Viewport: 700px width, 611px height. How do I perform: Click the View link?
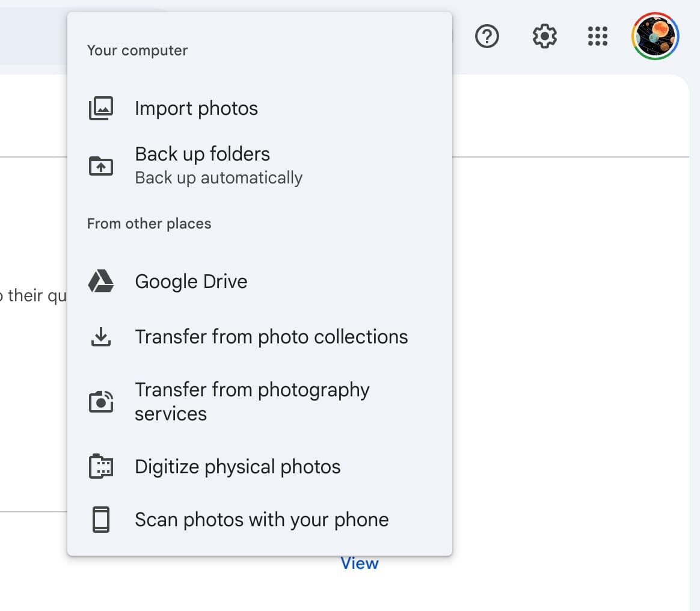click(359, 563)
